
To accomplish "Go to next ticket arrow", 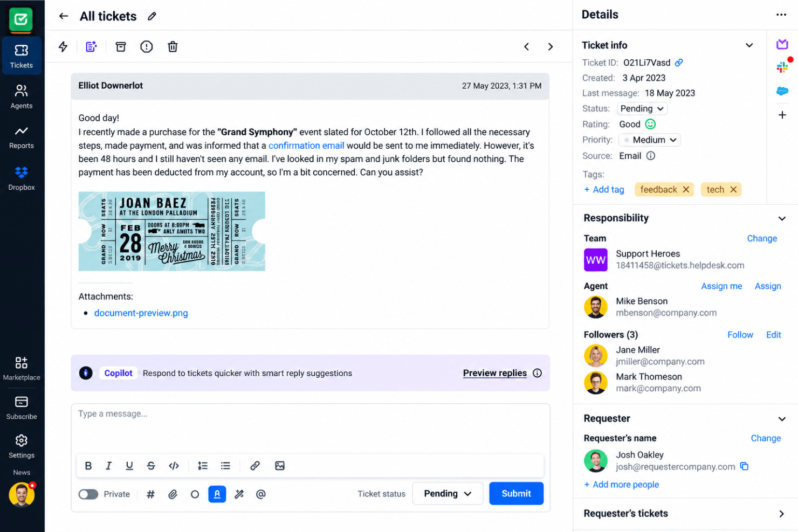I will coord(551,47).
